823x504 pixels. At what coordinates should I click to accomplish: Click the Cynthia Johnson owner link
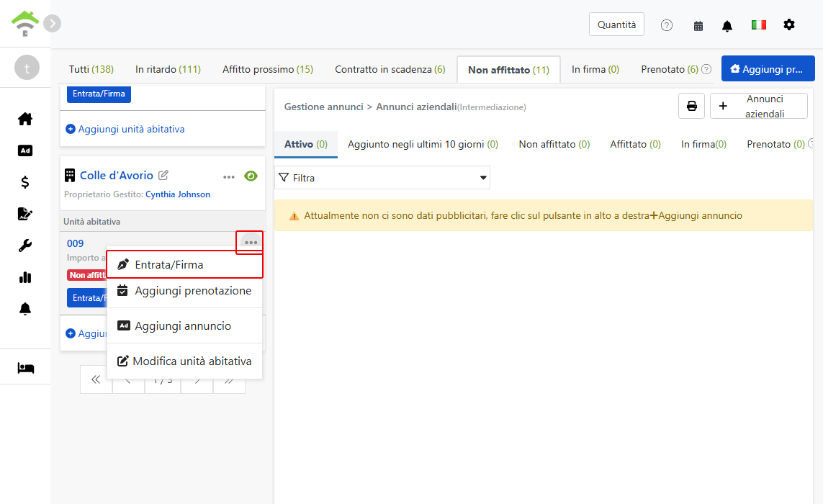pos(177,194)
